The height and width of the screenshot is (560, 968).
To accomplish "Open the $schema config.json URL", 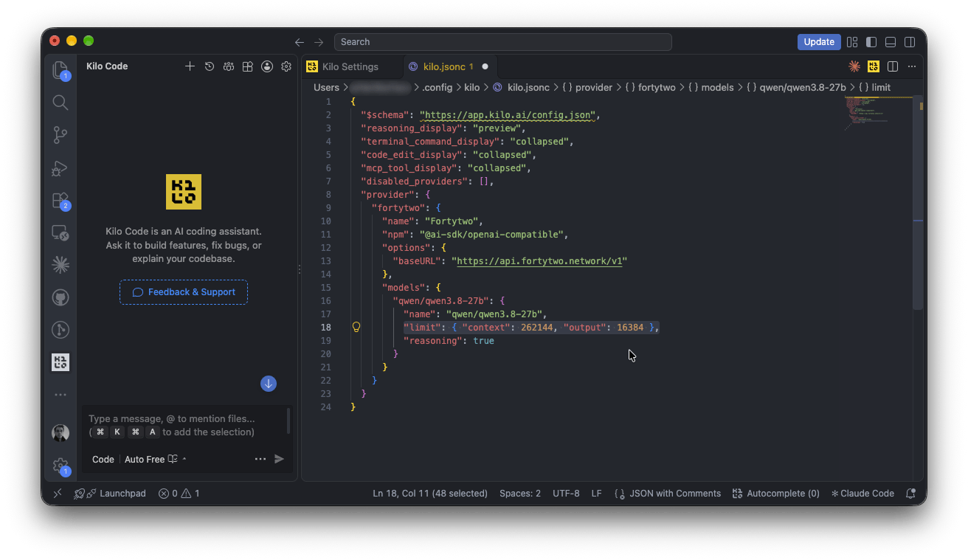I will (x=508, y=115).
